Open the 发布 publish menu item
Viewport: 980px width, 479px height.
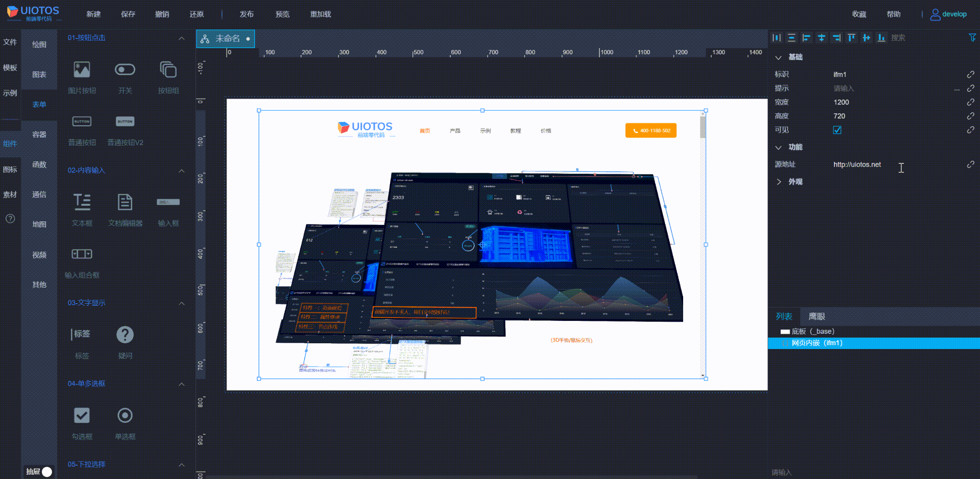click(246, 14)
